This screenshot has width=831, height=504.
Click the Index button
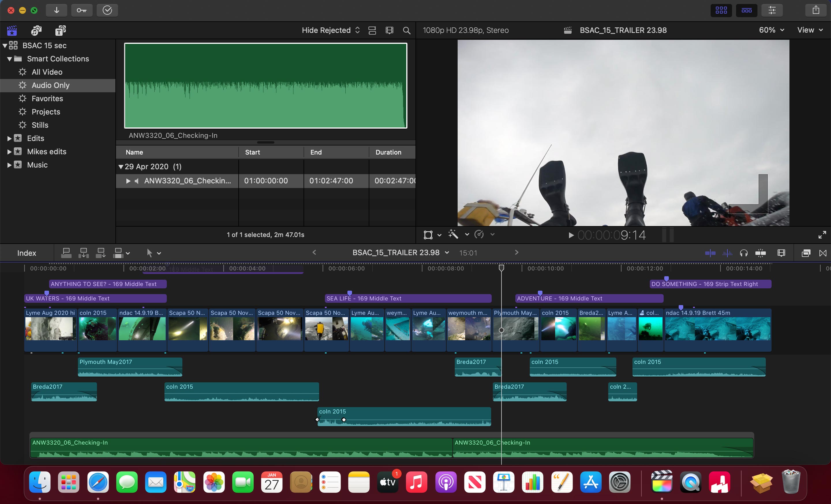27,253
